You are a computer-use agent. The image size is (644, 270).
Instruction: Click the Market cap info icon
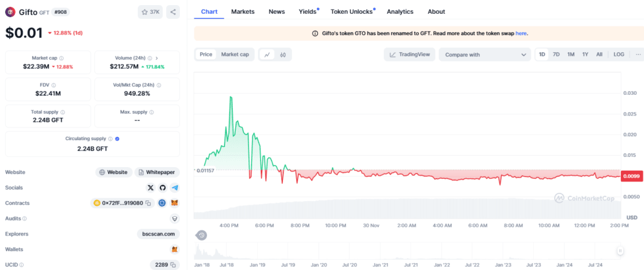[x=61, y=58]
